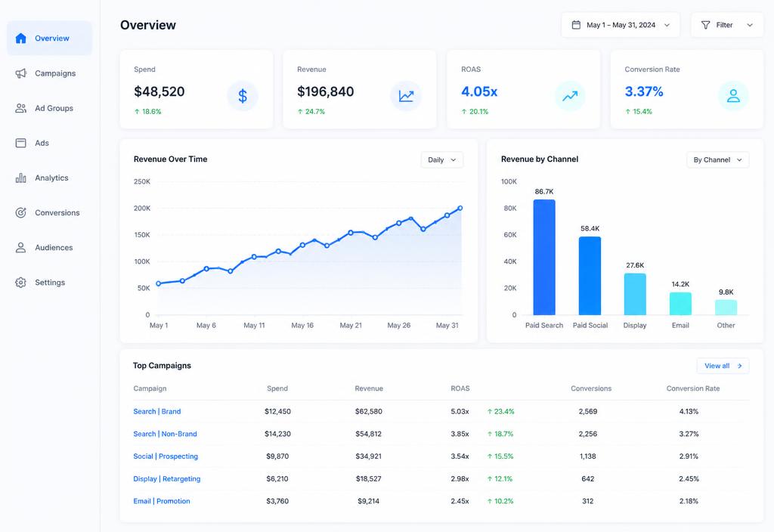Click the Paid Social bar in channel chart

pyautogui.click(x=590, y=276)
